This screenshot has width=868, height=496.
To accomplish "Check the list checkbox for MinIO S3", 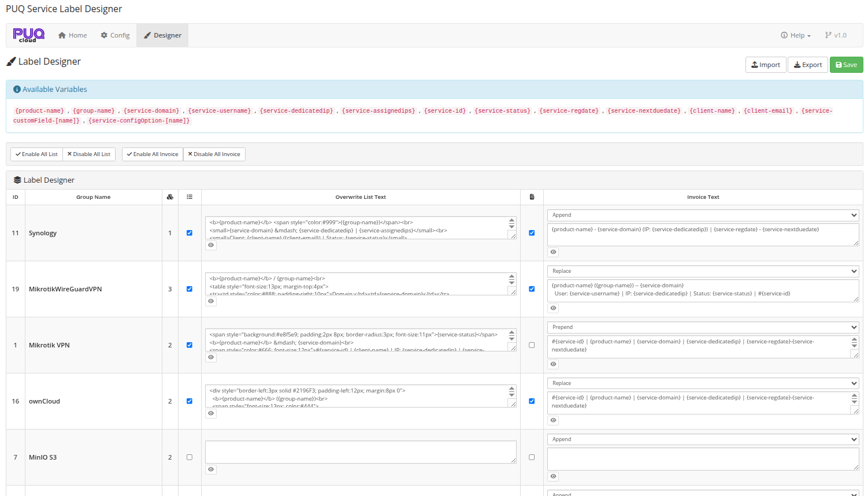I will click(190, 457).
